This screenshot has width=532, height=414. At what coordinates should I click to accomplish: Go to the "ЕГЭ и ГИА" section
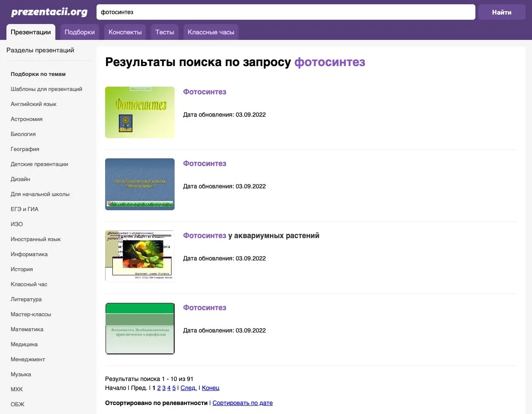pyautogui.click(x=24, y=209)
